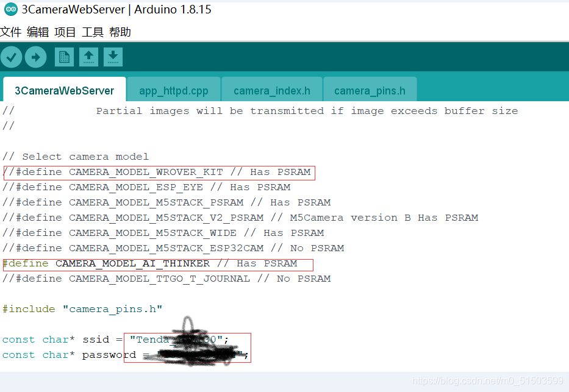Switch to the app_httpd.cpp tab

[x=173, y=90]
